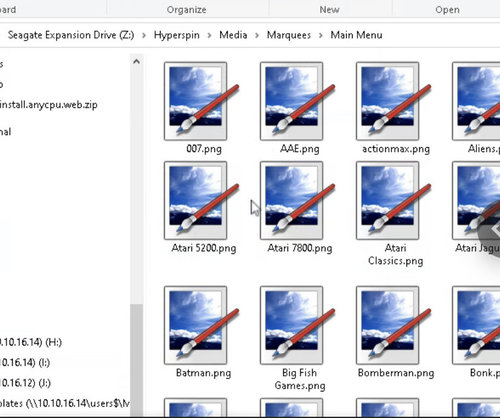The height and width of the screenshot is (418, 500).
Task: Select the 007.png file icon
Action: [201, 101]
